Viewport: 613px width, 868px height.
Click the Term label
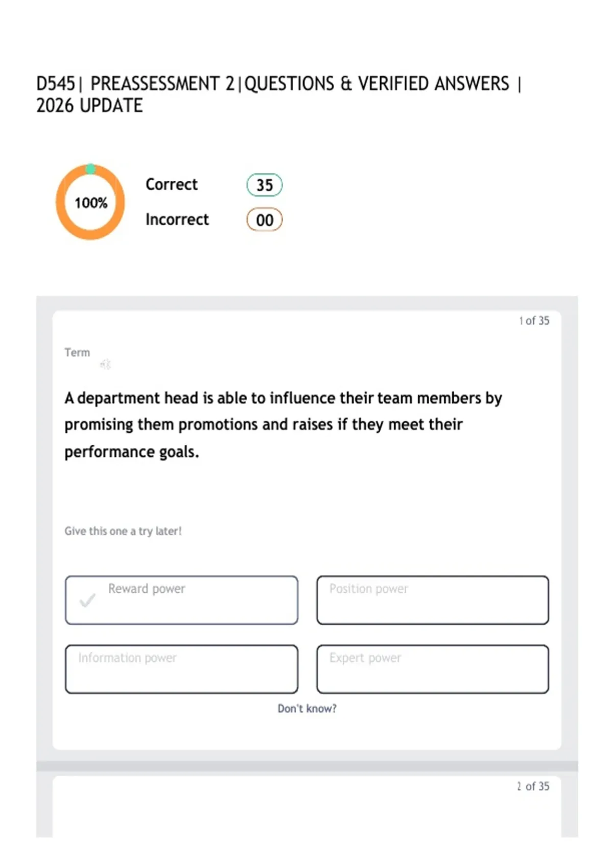click(77, 352)
